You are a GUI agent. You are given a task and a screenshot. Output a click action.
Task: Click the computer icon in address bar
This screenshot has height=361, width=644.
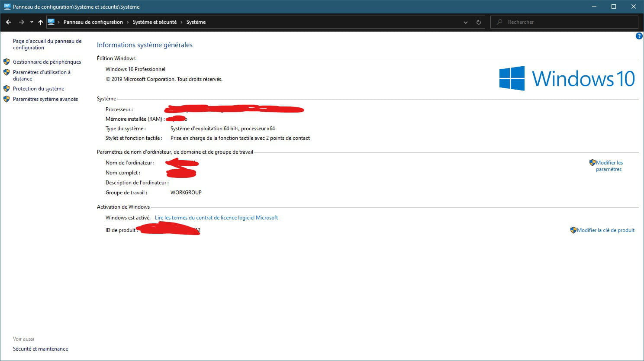click(x=51, y=22)
